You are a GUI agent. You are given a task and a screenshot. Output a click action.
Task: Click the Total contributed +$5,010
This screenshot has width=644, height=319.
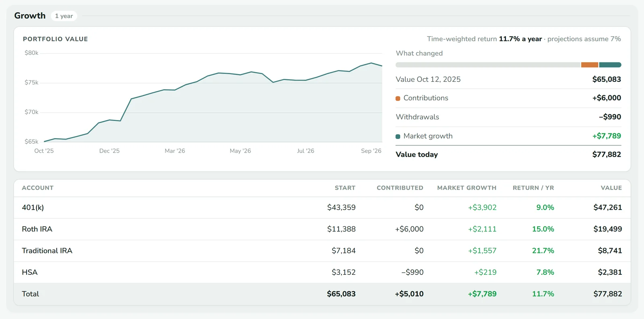tap(409, 294)
